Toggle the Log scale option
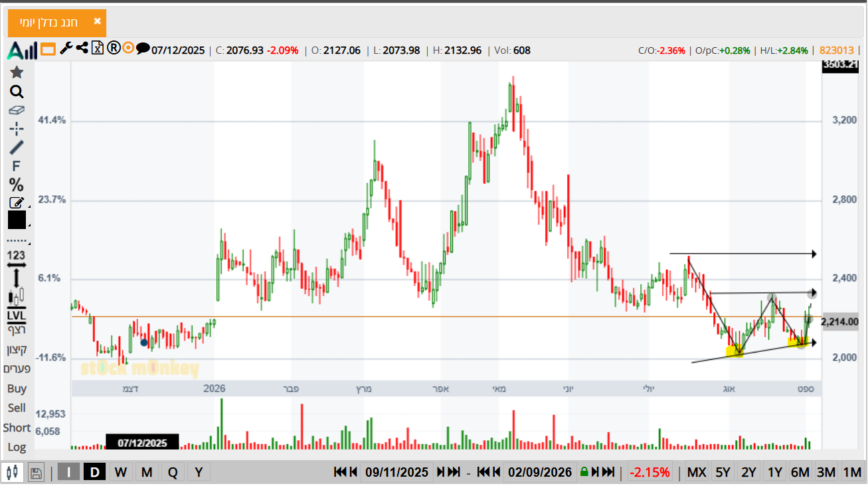The height and width of the screenshot is (486, 868). tap(17, 447)
